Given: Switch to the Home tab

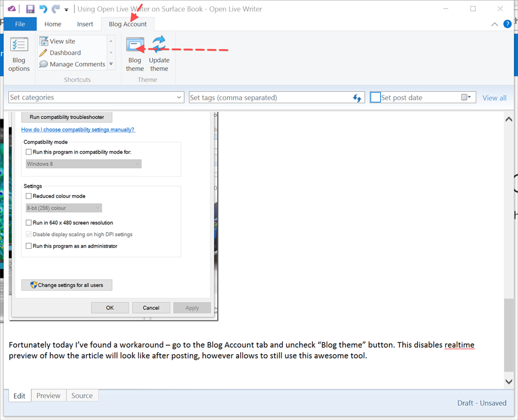Looking at the screenshot, I should coord(53,24).
